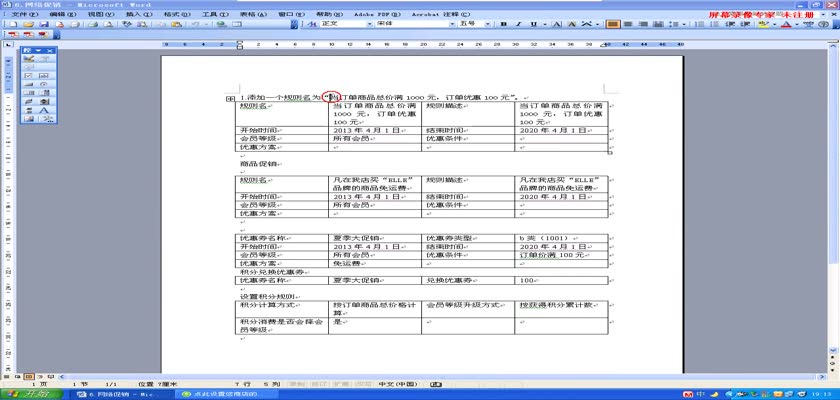Open the 视图(V) menu
Viewport: 840px width, 400px height.
[101, 14]
